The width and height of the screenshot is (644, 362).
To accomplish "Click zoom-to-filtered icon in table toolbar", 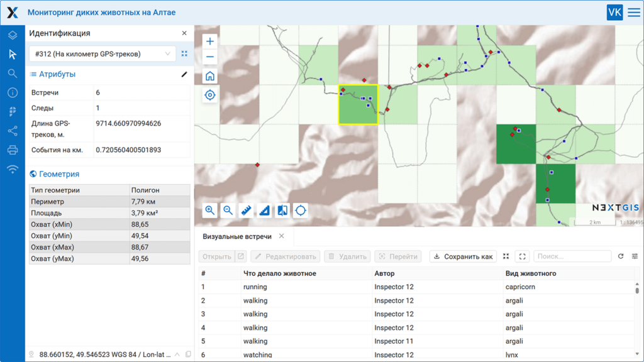I will coord(506,256).
